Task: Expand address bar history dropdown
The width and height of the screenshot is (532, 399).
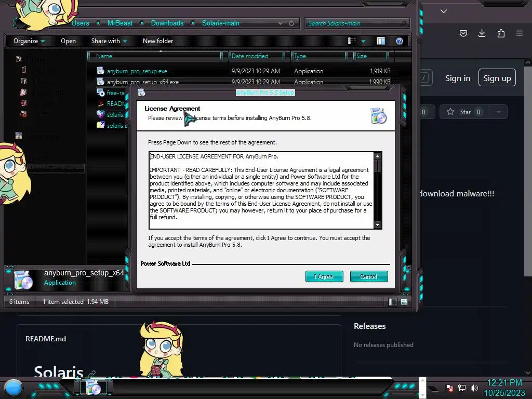Action: point(280,23)
